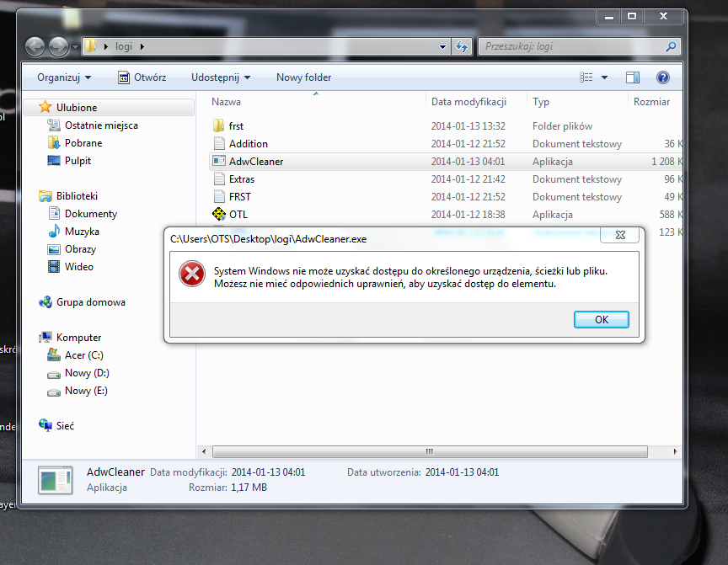The image size is (728, 565).
Task: Close the logi Explorer window
Action: (663, 16)
